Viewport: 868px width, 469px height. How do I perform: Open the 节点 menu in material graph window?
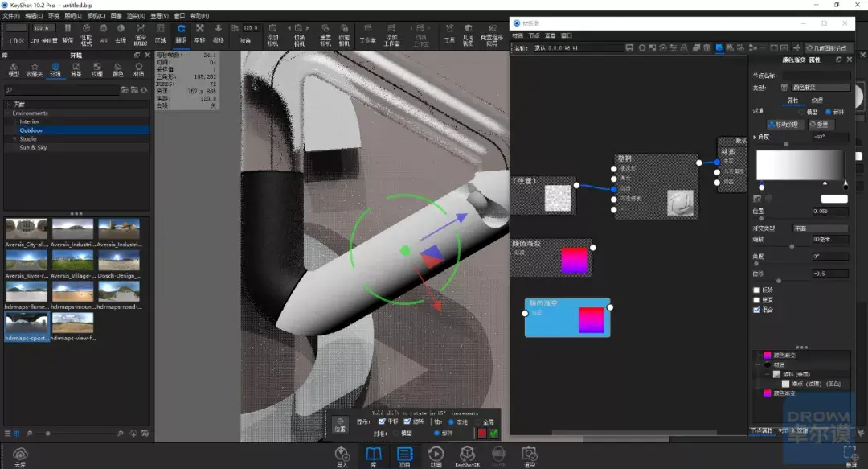(534, 35)
